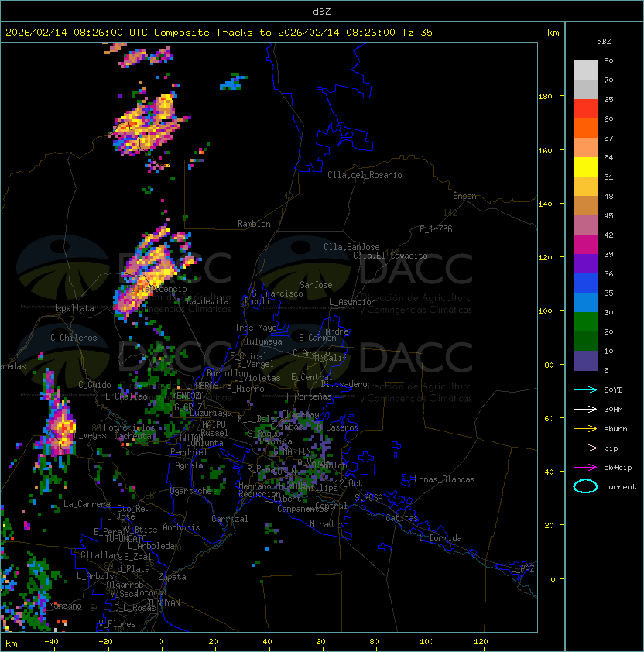This screenshot has width=644, height=652.
Task: Click the 'C_Chilenos' place label
Action: 74,338
